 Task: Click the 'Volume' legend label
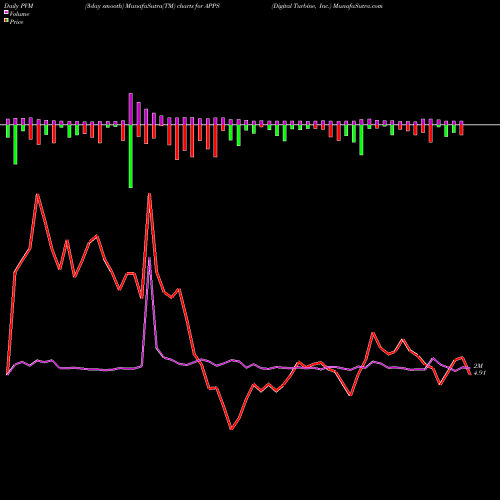point(19,14)
